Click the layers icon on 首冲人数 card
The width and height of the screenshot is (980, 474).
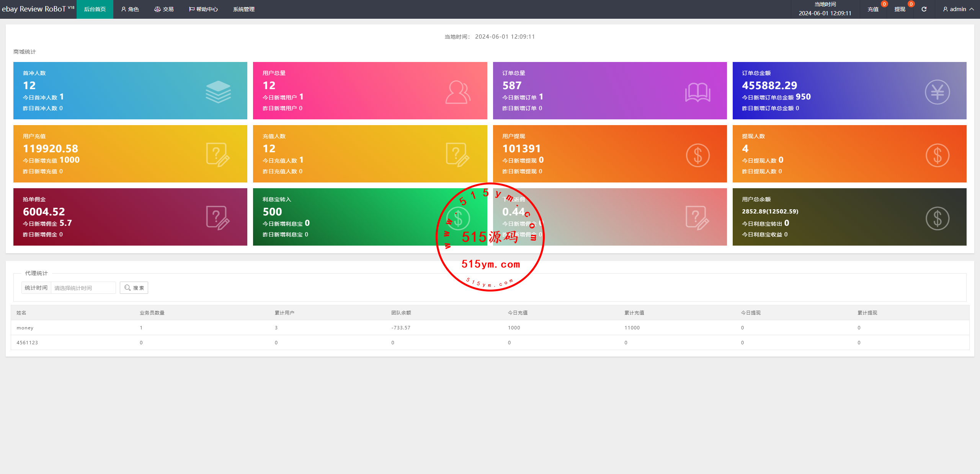[x=218, y=92]
